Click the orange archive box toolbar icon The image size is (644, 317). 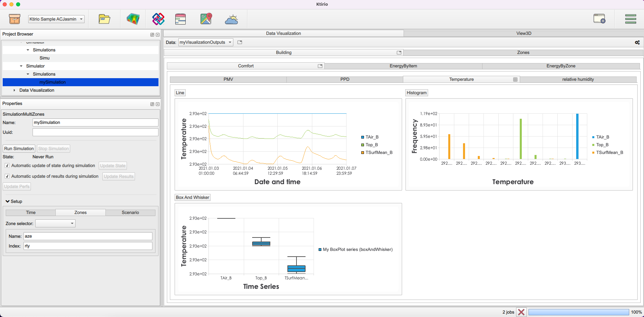tap(14, 19)
